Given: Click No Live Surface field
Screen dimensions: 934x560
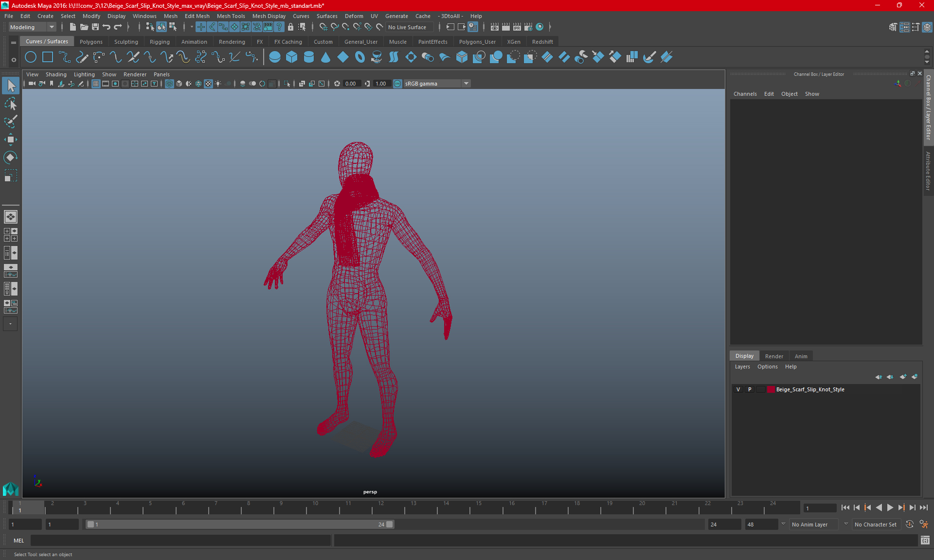Looking at the screenshot, I should (410, 27).
